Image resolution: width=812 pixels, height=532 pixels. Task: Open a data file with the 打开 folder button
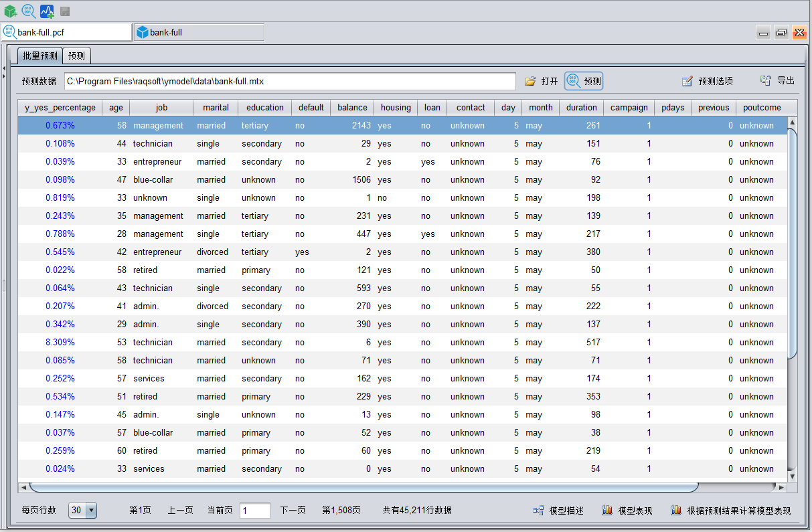tap(541, 81)
